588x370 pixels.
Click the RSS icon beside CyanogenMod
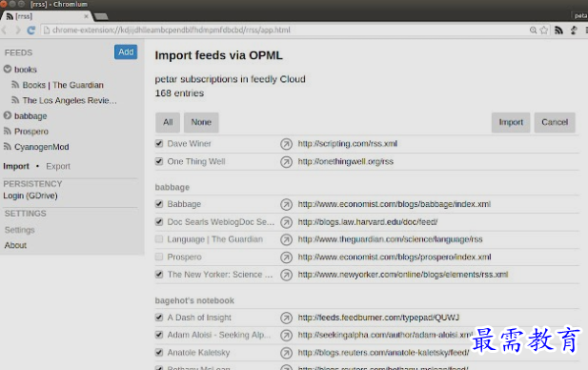(x=7, y=146)
